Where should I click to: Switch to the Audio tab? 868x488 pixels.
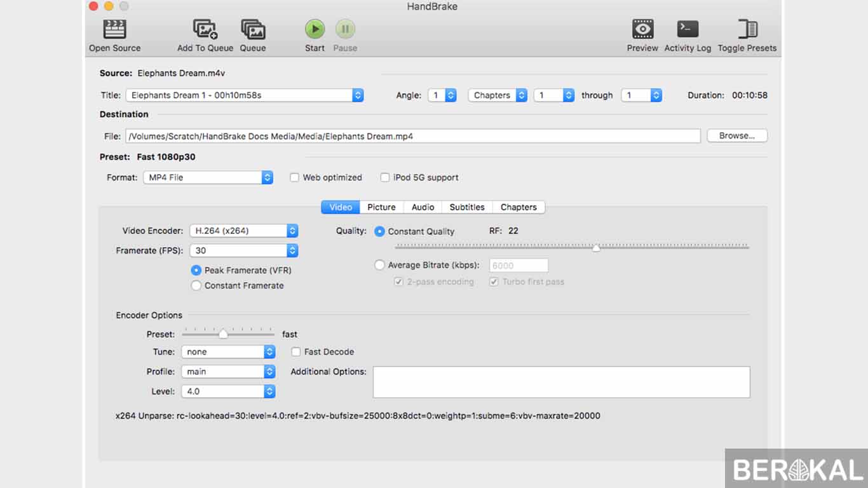(422, 207)
